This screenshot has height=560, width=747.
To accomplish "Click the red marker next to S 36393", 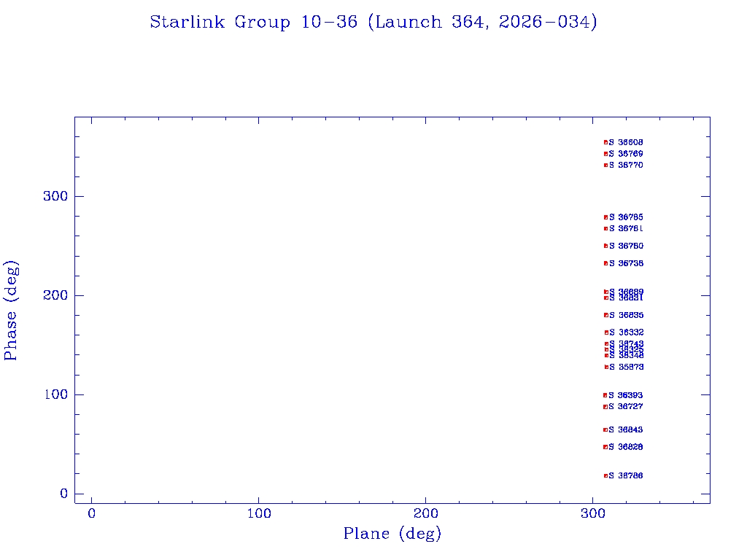I will tap(605, 395).
